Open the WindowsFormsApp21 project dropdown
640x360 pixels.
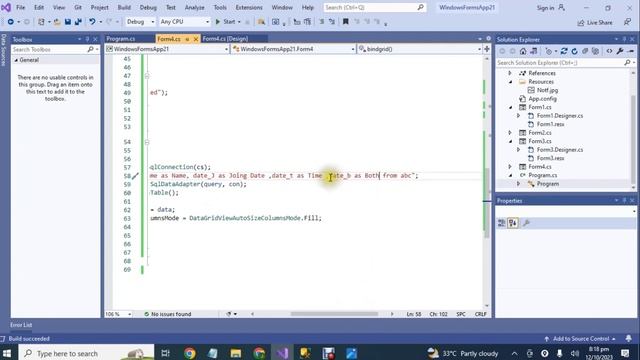pos(167,49)
